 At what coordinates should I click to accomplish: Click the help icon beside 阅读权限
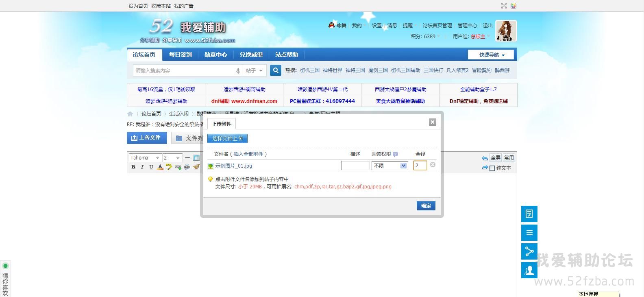click(x=396, y=154)
